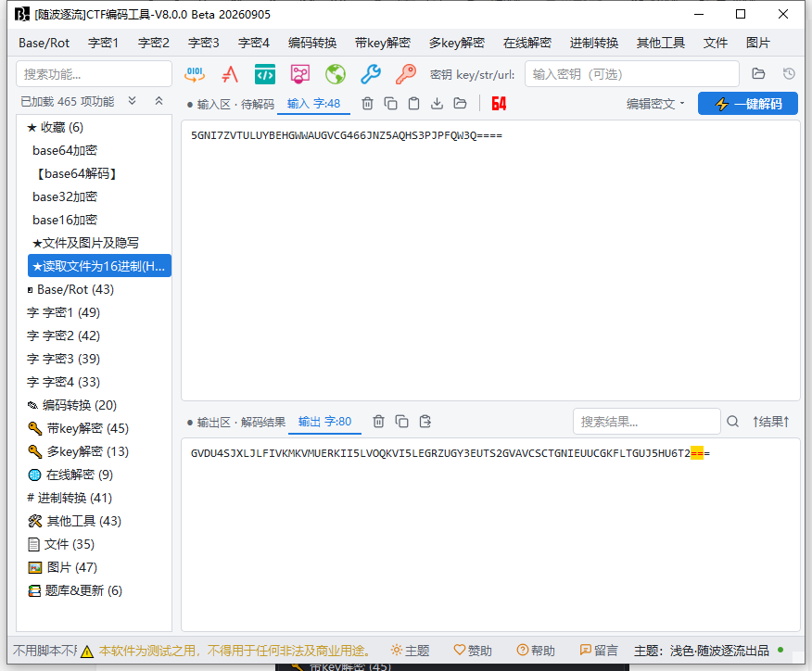Viewport: 812px width, 671px height.
Task: Clear the input area with trash icon
Action: click(367, 104)
